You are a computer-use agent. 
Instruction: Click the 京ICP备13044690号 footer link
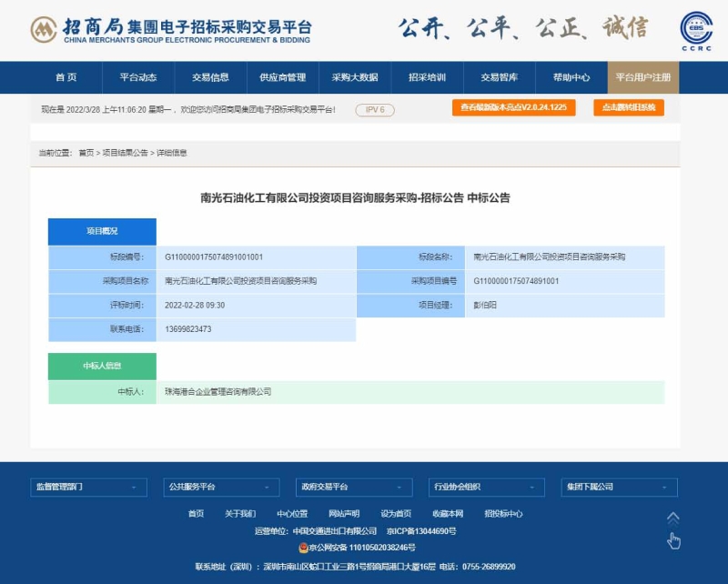click(421, 530)
